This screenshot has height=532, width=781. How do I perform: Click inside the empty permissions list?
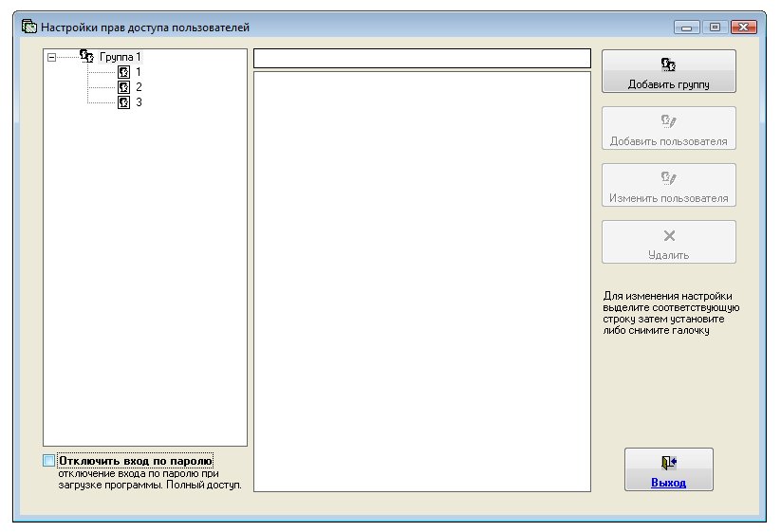(x=422, y=282)
